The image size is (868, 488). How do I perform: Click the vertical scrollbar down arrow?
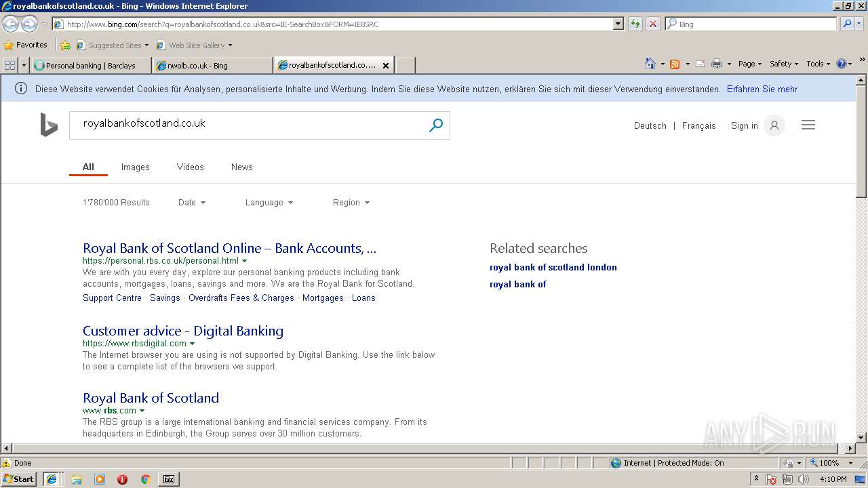coord(862,438)
